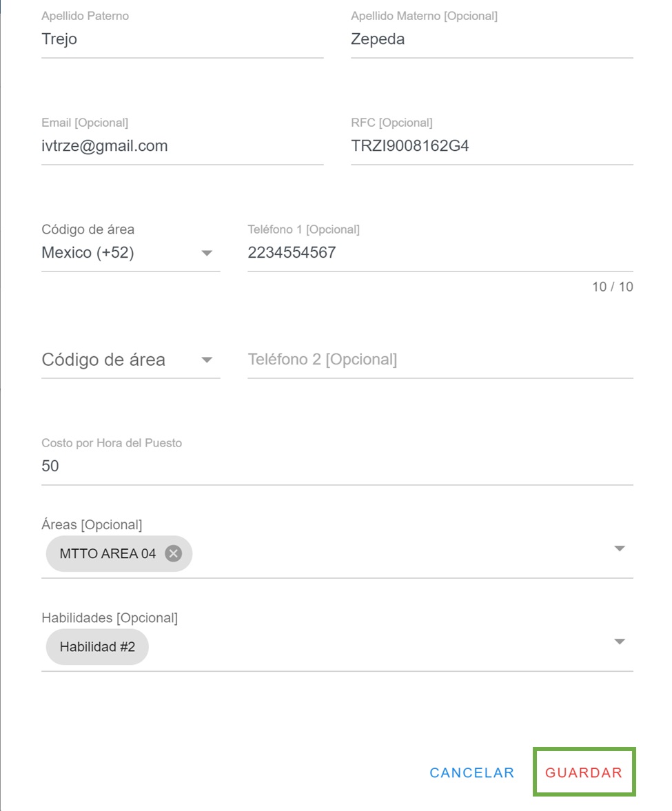The image size is (672, 811).
Task: Focus the empty Teléfono 2 field
Action: (x=439, y=360)
